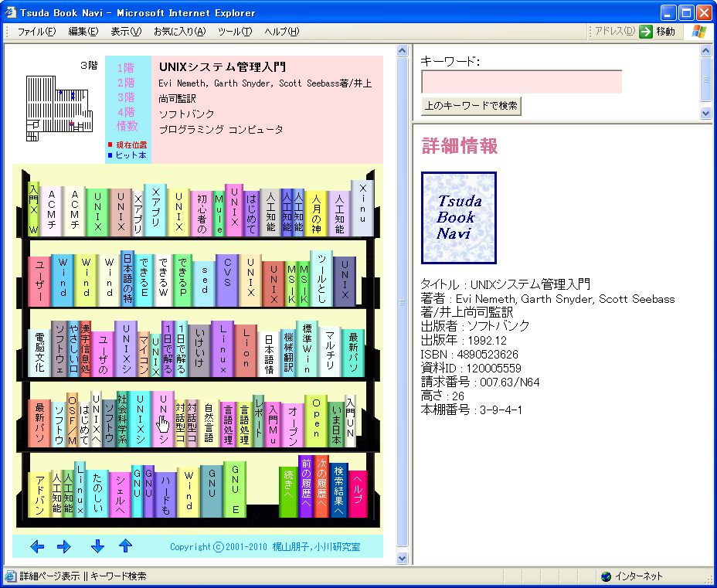
Task: Click the down arrow navigation icon
Action: tap(97, 546)
